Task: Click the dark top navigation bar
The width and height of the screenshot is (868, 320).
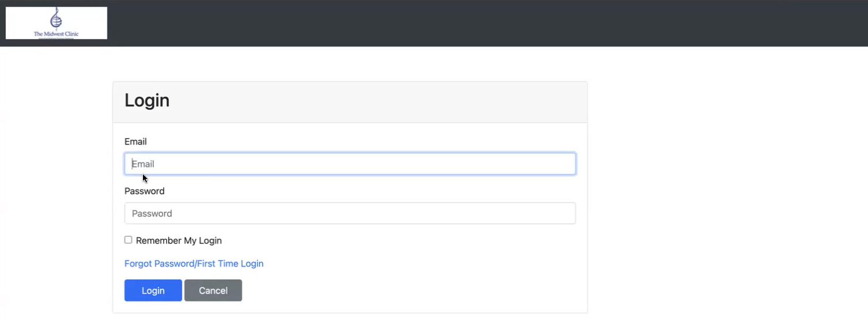Action: 461,23
